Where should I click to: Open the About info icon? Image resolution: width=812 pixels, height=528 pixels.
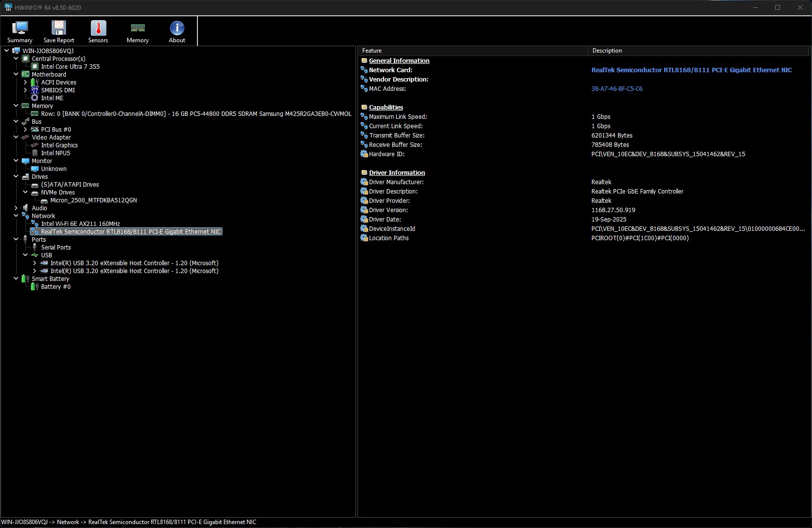[x=177, y=28]
